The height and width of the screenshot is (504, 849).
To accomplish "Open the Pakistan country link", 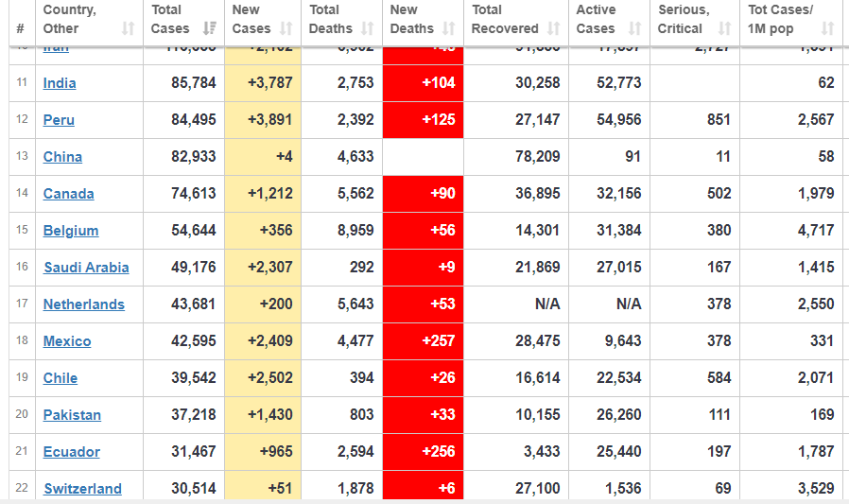I will (72, 414).
